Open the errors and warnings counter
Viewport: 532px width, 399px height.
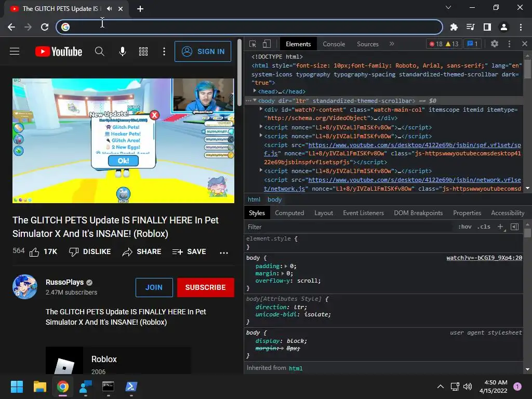(x=444, y=44)
